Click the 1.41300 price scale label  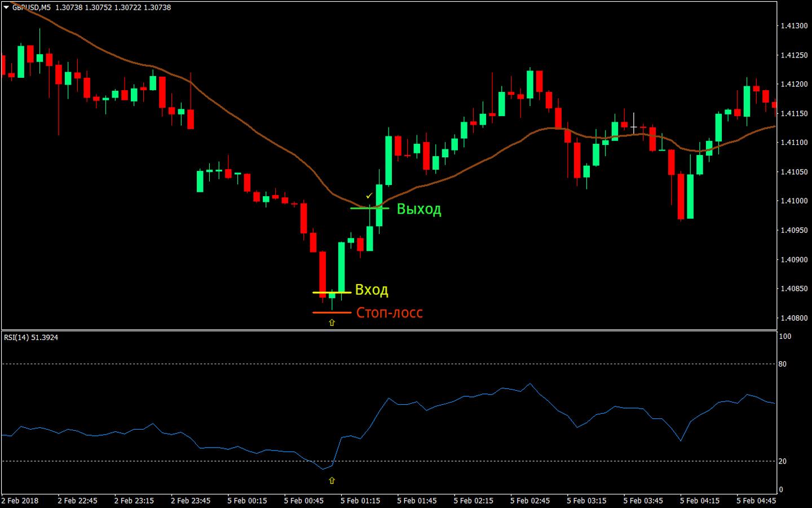pos(793,26)
